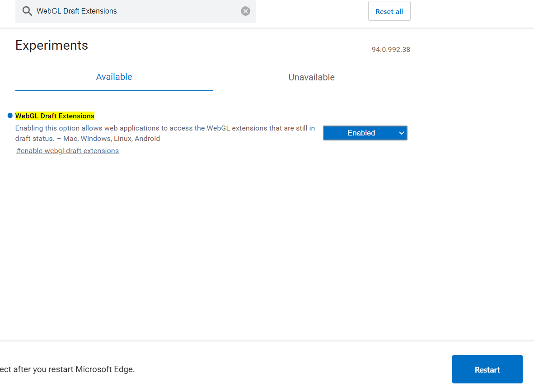Viewport: 534px width, 392px height.
Task: Click the Experiments page heading
Action: click(52, 45)
